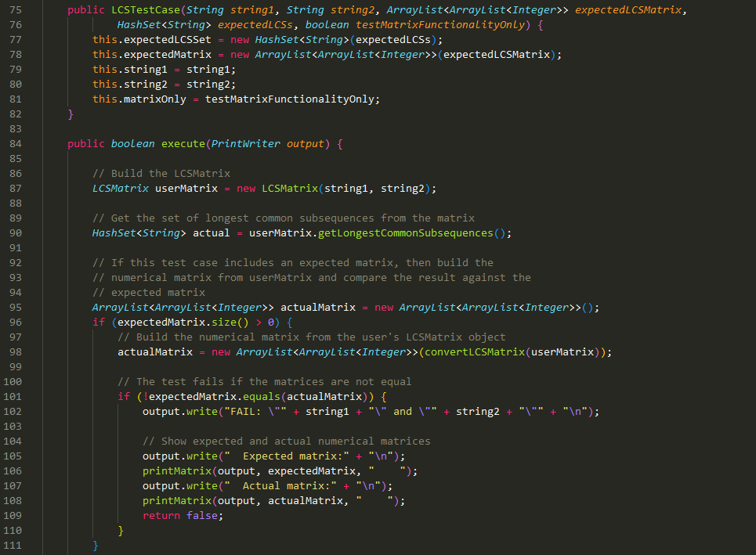Click the comment 'The test fails if the matrices'
Image resolution: width=756 pixels, height=555 pixels.
point(265,382)
